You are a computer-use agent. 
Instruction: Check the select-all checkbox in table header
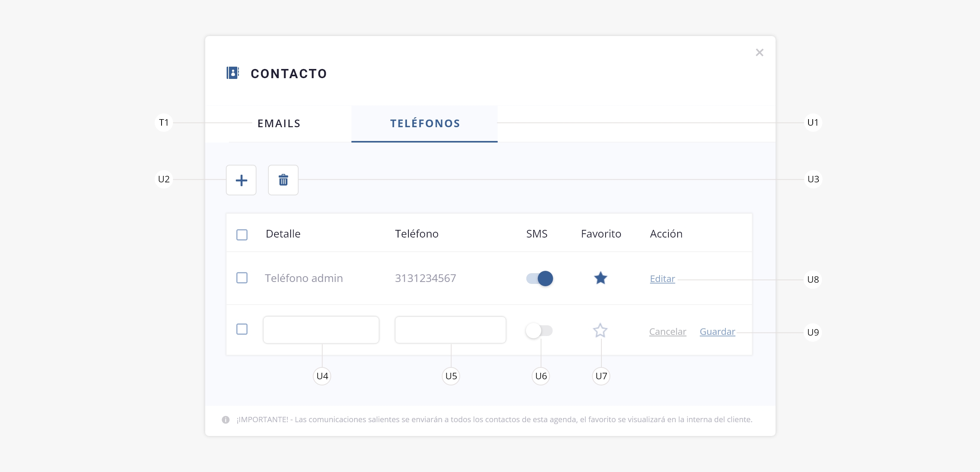[x=242, y=234]
